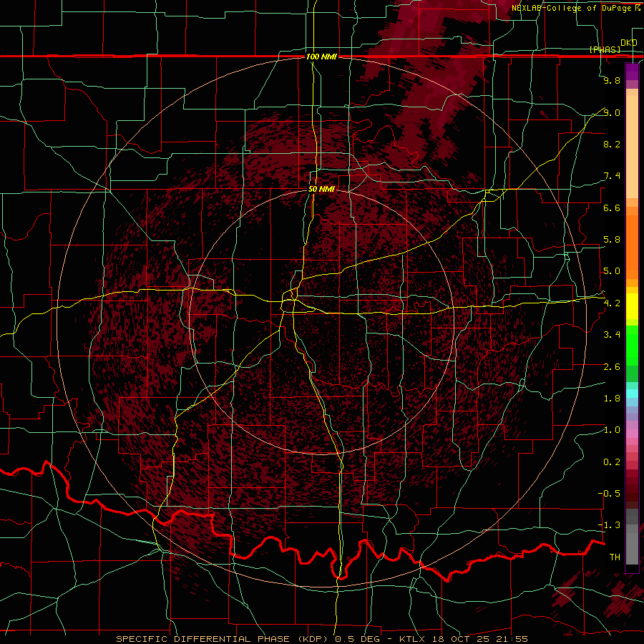The height and width of the screenshot is (644, 644).
Task: Click the 4.2 value on the scale
Action: pyautogui.click(x=612, y=303)
